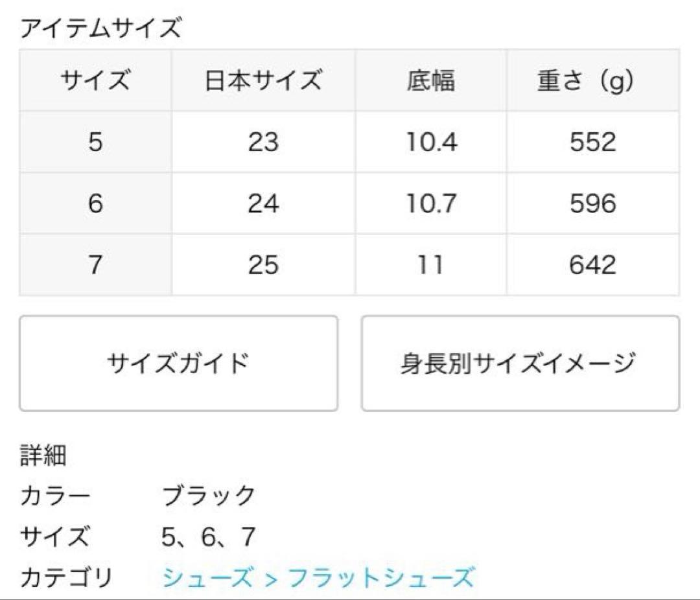Click the 日本サイズ column header

click(x=263, y=80)
